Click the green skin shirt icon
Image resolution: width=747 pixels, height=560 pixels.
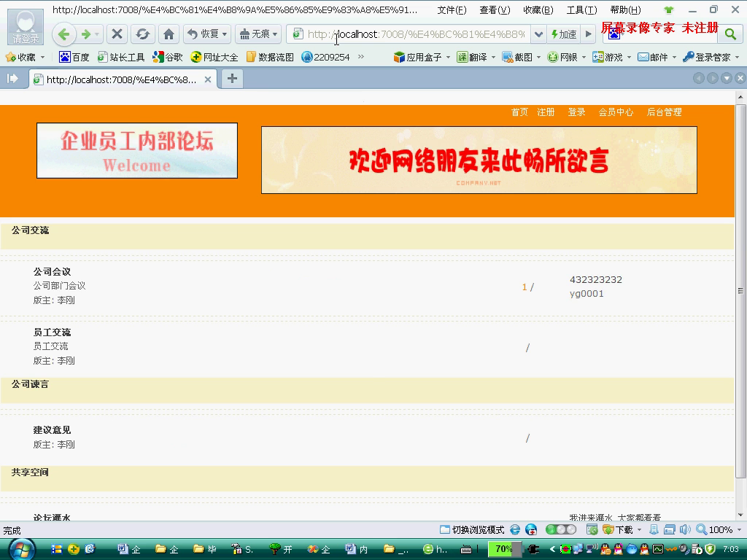tap(669, 10)
